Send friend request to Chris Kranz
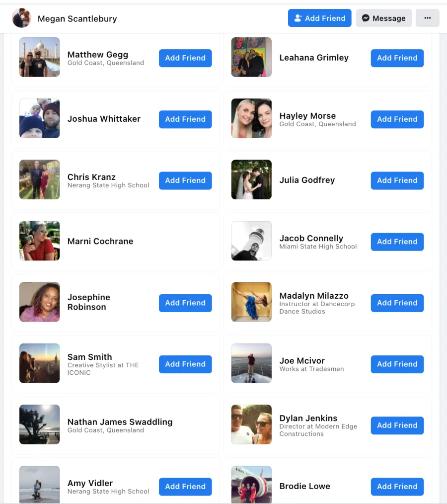 click(185, 180)
